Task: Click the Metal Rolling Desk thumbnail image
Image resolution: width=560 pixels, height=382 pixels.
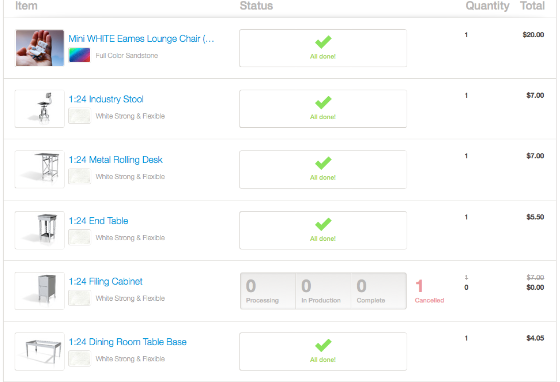Action: pyautogui.click(x=40, y=169)
